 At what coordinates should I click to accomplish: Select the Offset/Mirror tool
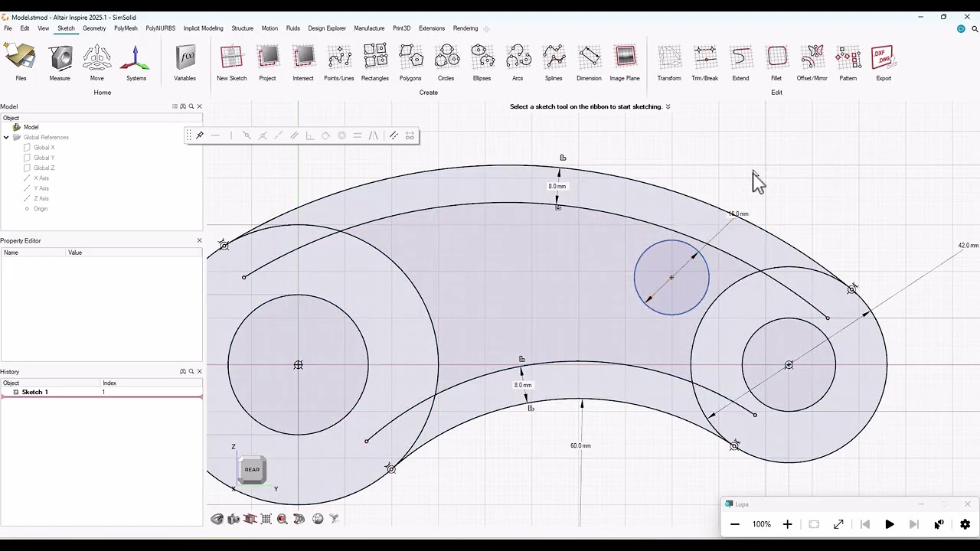click(x=812, y=57)
